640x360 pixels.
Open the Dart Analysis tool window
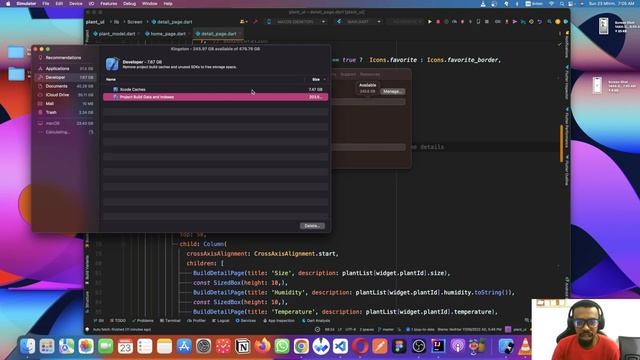pyautogui.click(x=316, y=321)
